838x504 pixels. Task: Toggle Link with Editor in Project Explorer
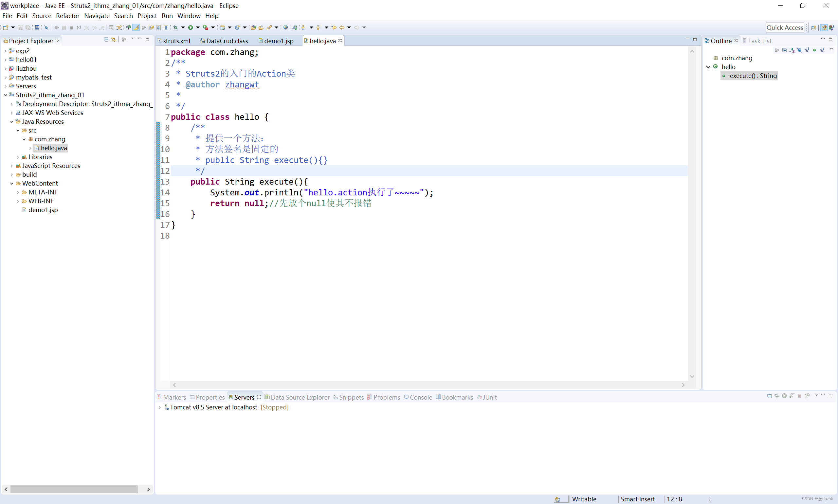point(114,40)
